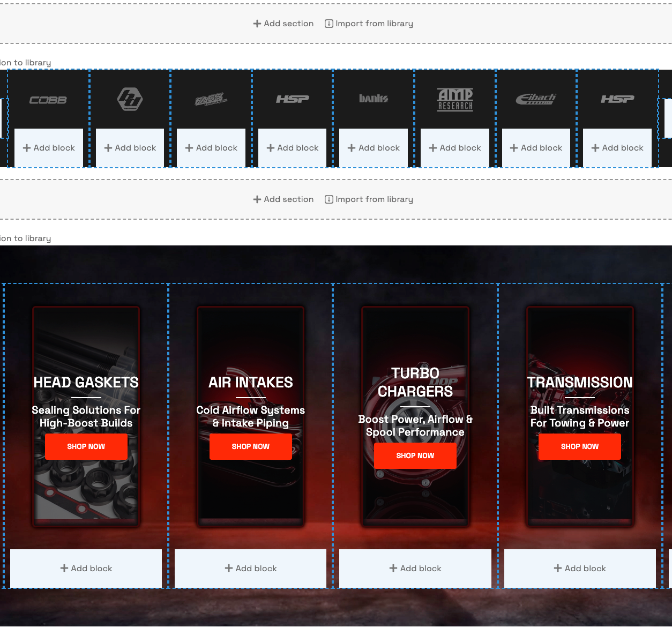Add block under the Eibach logo
The height and width of the screenshot is (635, 672).
click(x=536, y=148)
